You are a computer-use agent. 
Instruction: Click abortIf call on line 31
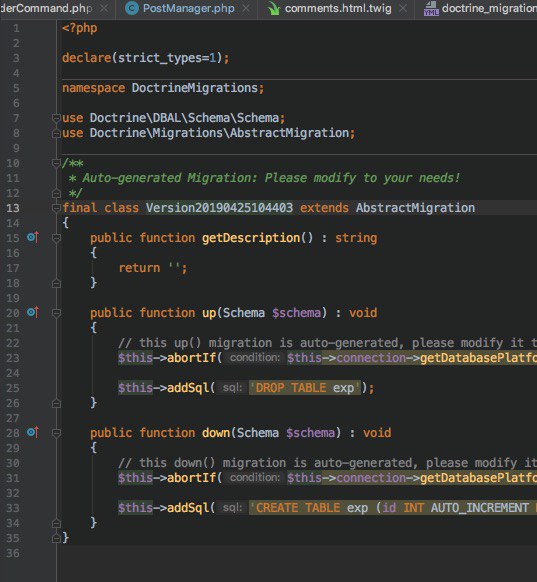tap(191, 478)
